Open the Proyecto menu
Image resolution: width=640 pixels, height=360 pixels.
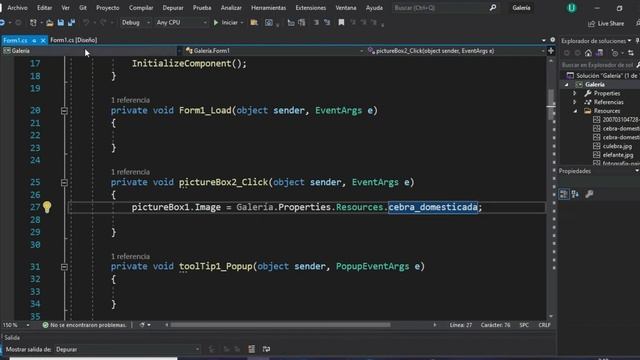[x=108, y=8]
